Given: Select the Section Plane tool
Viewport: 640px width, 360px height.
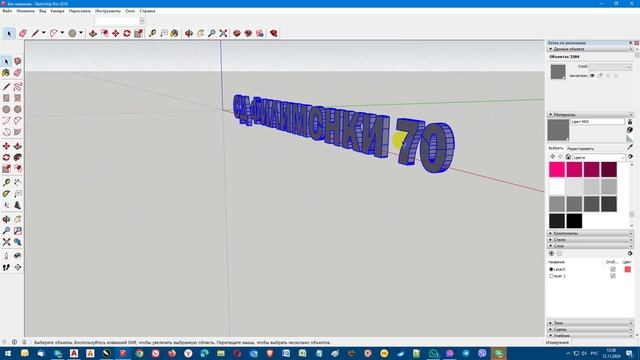Looking at the screenshot, I should (x=18, y=267).
